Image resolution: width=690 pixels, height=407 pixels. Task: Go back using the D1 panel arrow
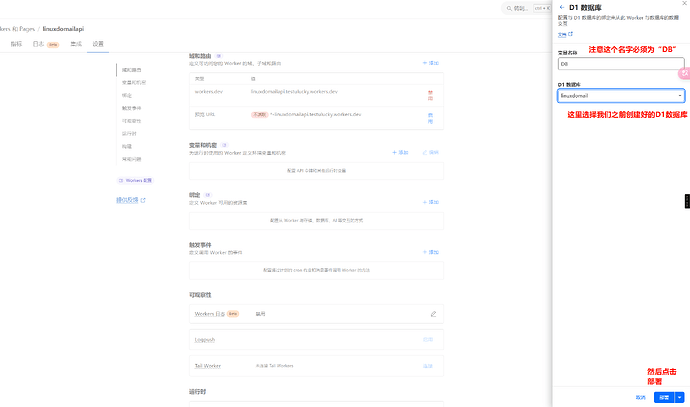(x=562, y=7)
